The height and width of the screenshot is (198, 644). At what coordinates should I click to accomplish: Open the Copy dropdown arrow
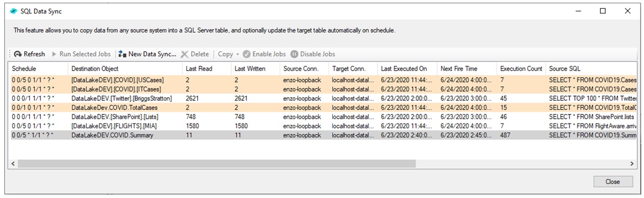(x=237, y=54)
